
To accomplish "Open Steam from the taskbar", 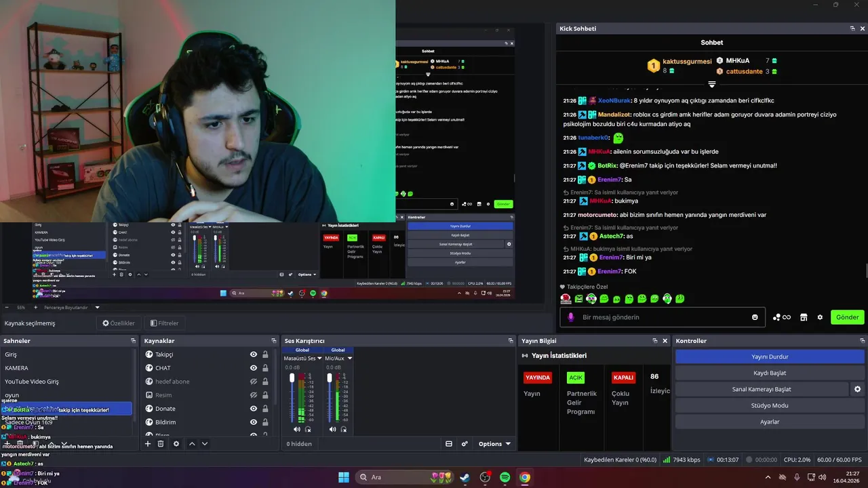I will [465, 477].
